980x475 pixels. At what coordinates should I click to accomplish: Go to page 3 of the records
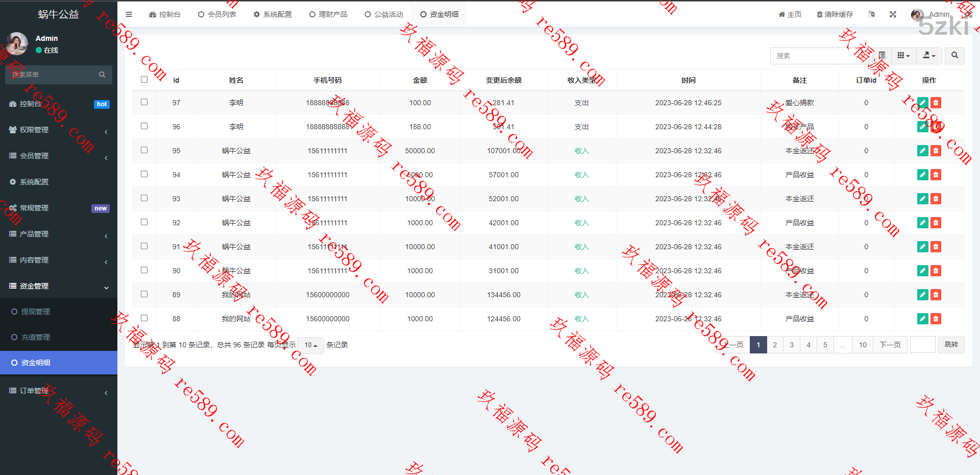click(792, 345)
